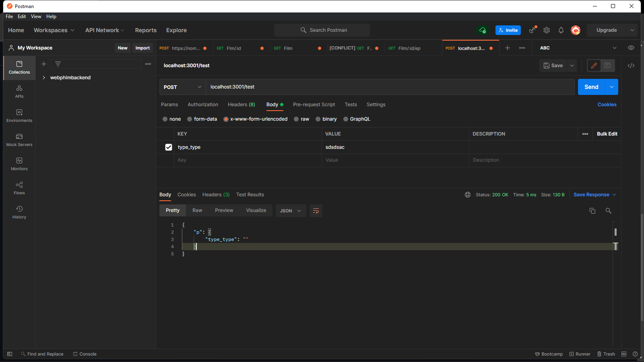
Task: Uncheck the type_type parameter row
Action: 168,147
